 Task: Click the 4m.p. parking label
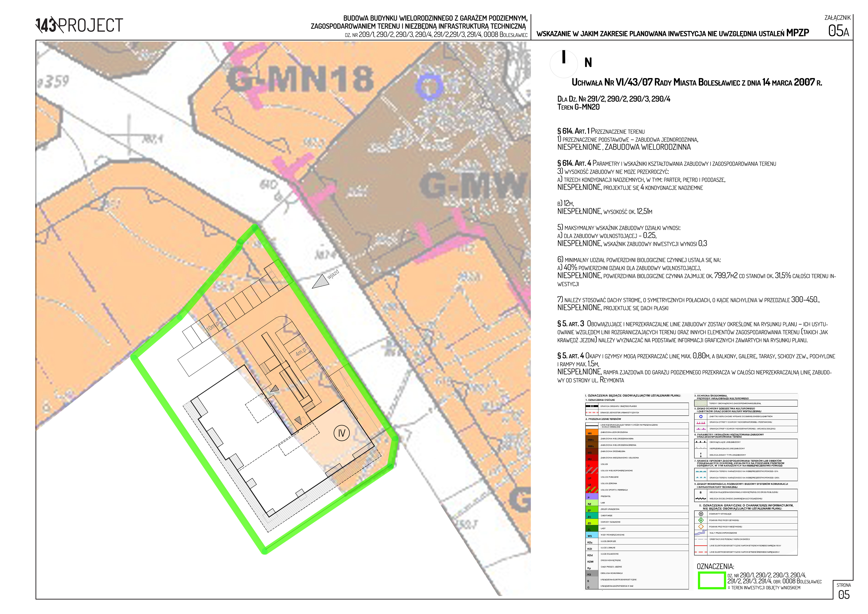click(302, 352)
